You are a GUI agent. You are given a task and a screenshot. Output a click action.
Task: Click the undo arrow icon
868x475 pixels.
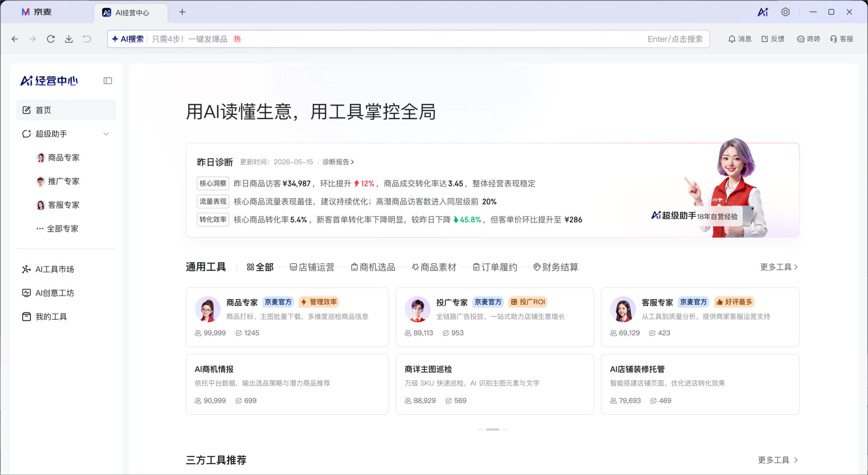[87, 39]
